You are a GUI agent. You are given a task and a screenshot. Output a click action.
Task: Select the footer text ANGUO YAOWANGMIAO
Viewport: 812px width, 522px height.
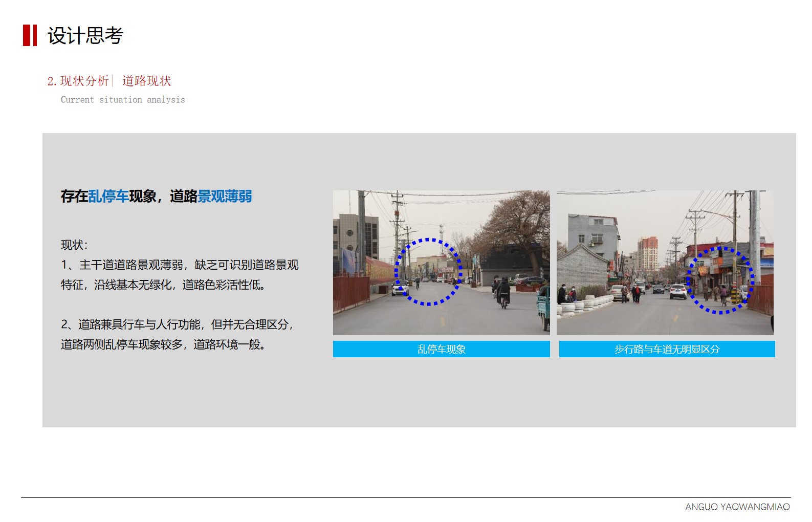(x=737, y=507)
